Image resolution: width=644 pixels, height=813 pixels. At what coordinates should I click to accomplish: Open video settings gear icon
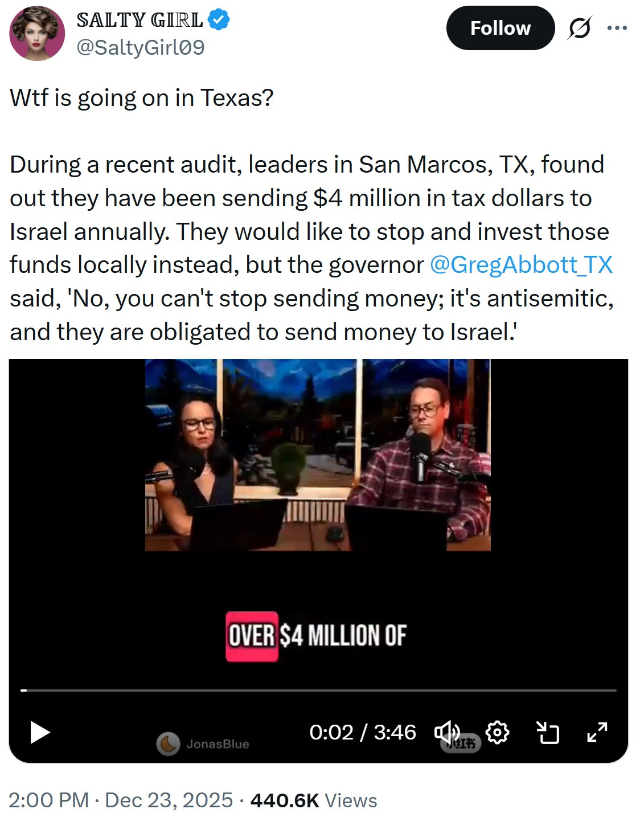pyautogui.click(x=498, y=732)
